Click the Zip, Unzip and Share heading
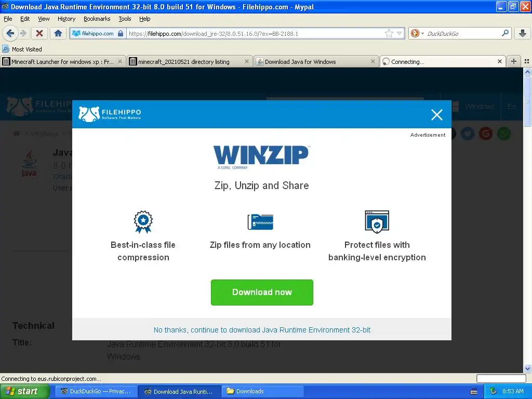 262,185
